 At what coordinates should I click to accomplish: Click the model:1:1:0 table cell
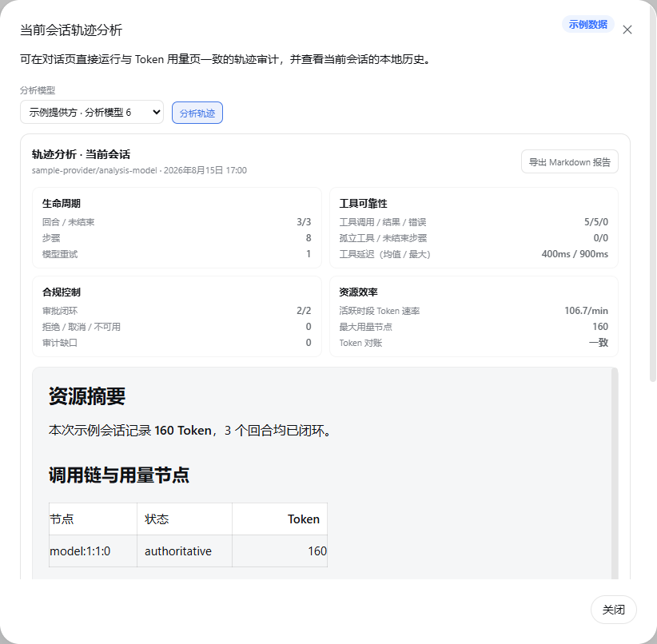93,551
